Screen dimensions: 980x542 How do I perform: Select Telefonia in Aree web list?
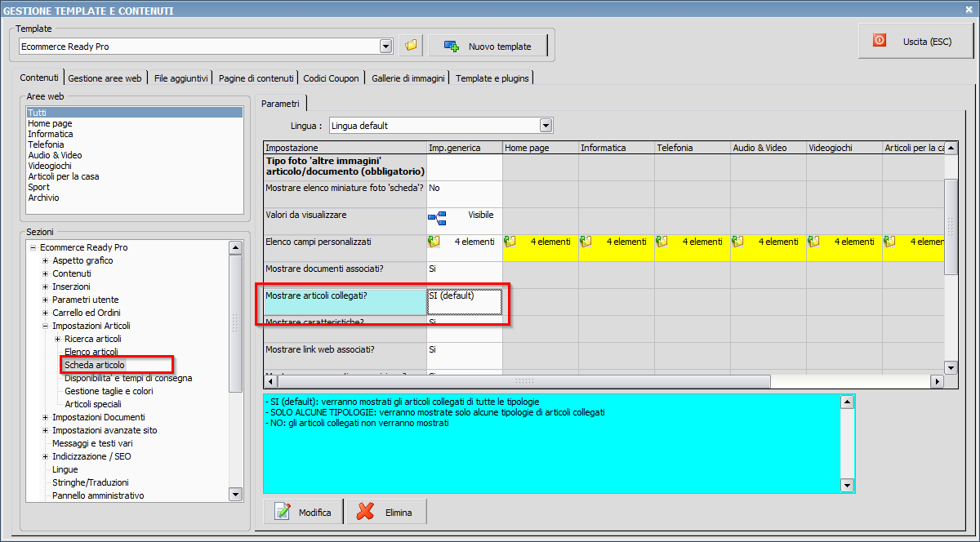(x=135, y=144)
